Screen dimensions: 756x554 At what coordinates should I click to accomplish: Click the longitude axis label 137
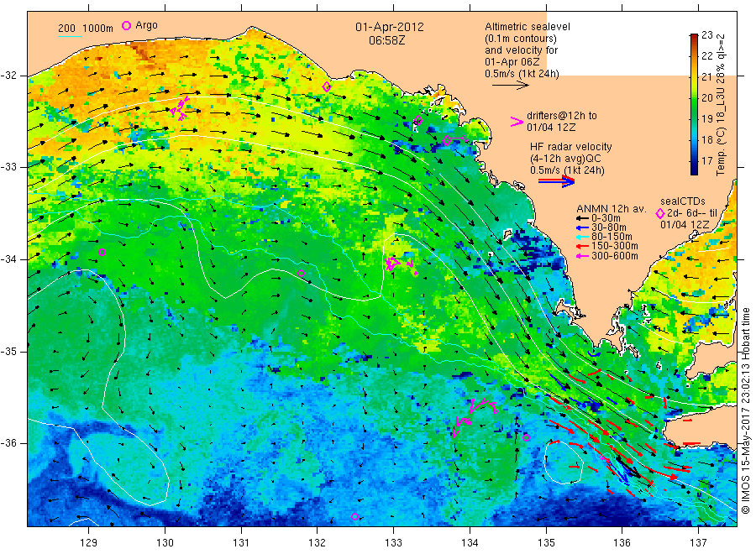tap(698, 543)
